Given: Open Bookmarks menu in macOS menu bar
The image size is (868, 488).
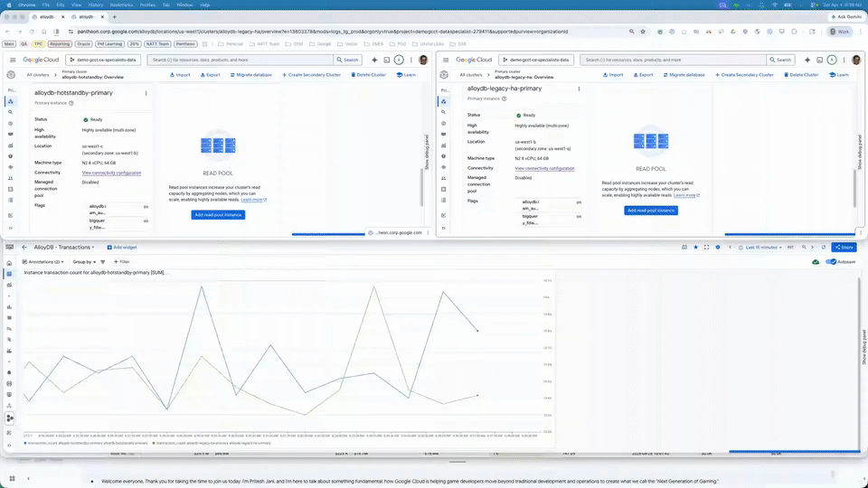Looking at the screenshot, I should (x=121, y=5).
